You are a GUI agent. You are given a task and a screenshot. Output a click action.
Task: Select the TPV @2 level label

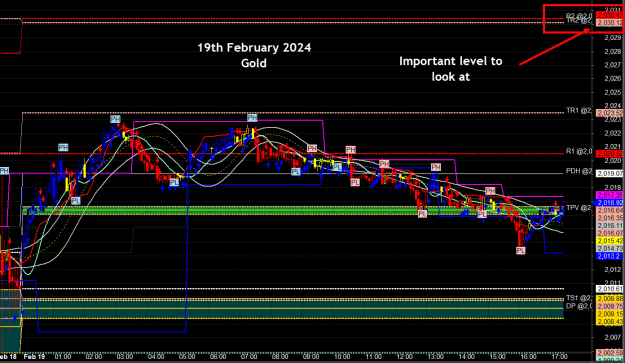[579, 208]
